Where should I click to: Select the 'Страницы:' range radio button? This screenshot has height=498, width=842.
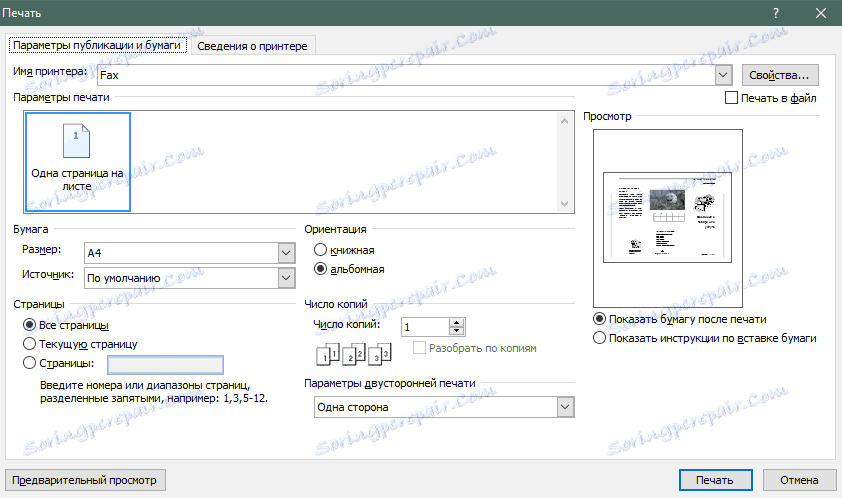[30, 363]
